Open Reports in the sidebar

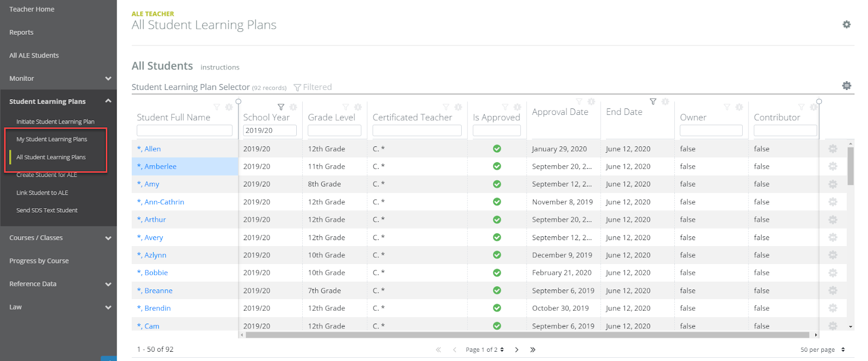click(21, 33)
